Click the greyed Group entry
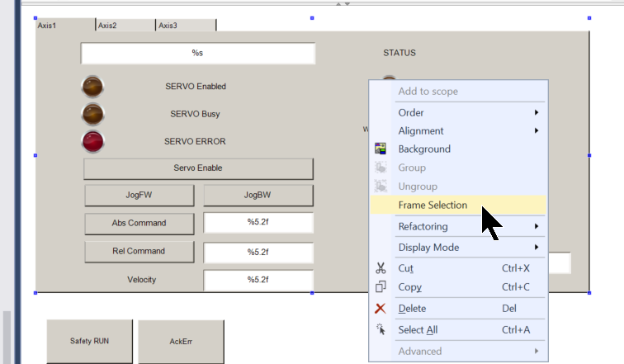The width and height of the screenshot is (624, 364). click(458, 168)
